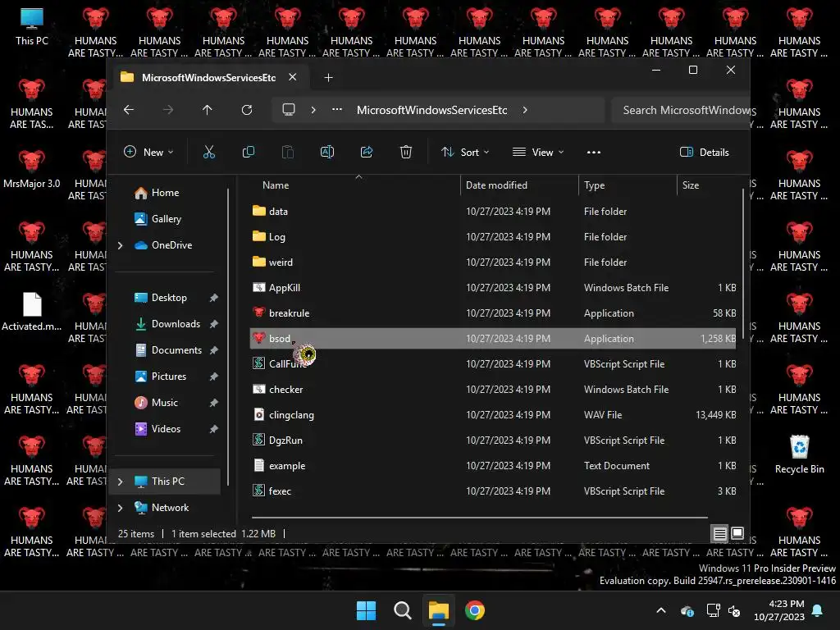The height and width of the screenshot is (630, 840).
Task: Sort by the Size column header
Action: pyautogui.click(x=691, y=185)
